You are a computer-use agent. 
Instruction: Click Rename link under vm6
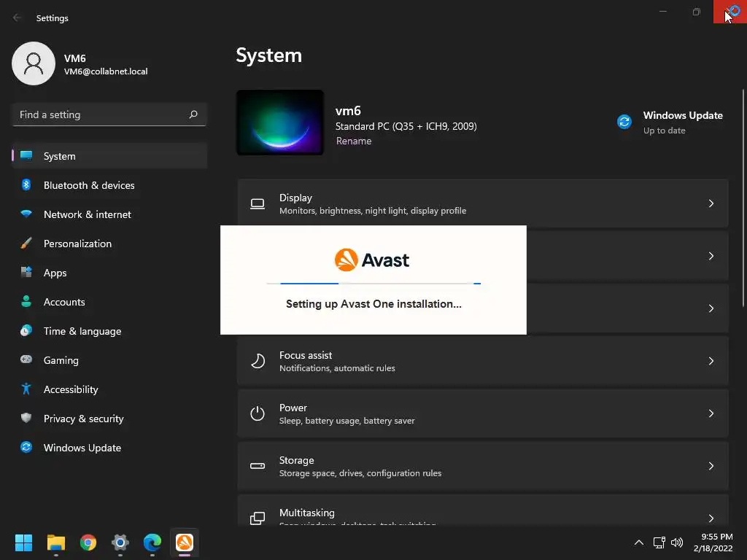tap(354, 141)
